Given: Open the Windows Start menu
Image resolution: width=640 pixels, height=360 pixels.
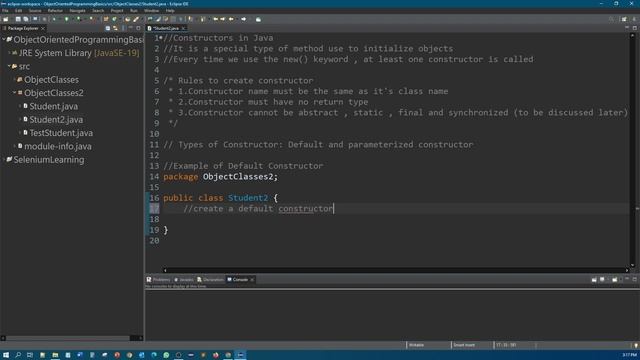Looking at the screenshot, I should 6,355.
